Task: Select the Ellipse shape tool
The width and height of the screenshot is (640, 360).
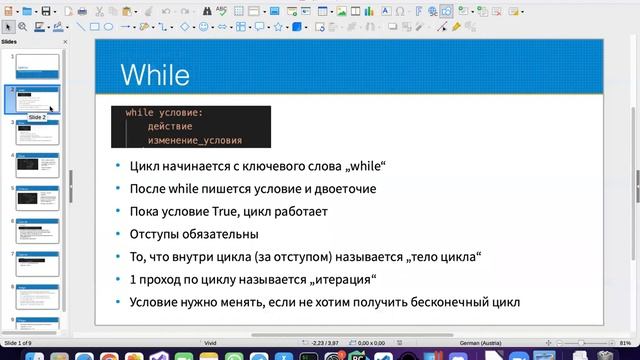Action: 109,27
